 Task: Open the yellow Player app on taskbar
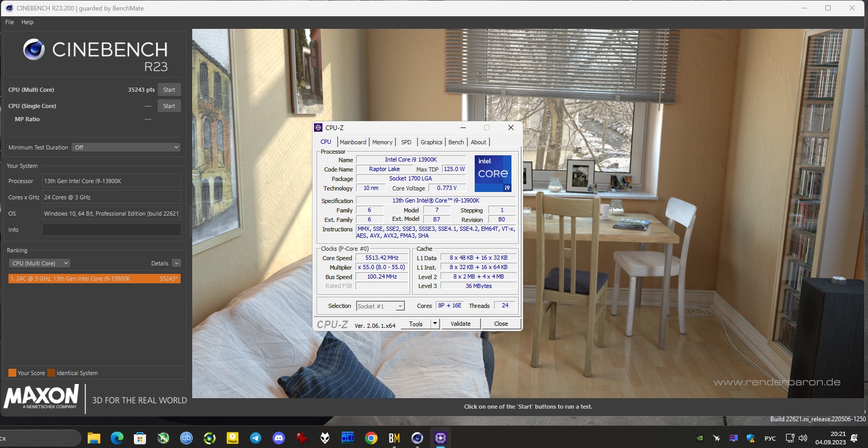tap(233, 438)
